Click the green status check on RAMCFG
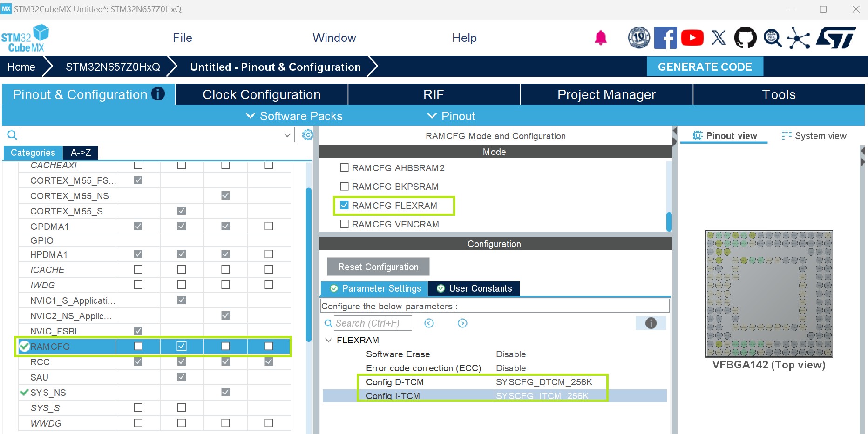The height and width of the screenshot is (434, 868). click(24, 346)
